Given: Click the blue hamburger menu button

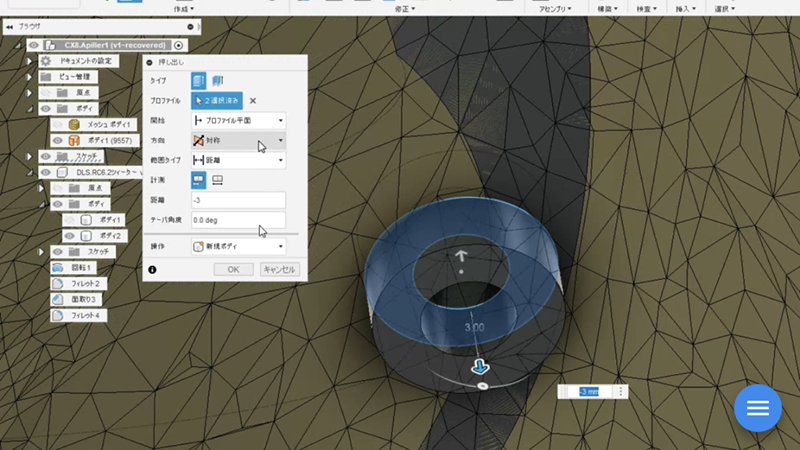Looking at the screenshot, I should coord(757,407).
